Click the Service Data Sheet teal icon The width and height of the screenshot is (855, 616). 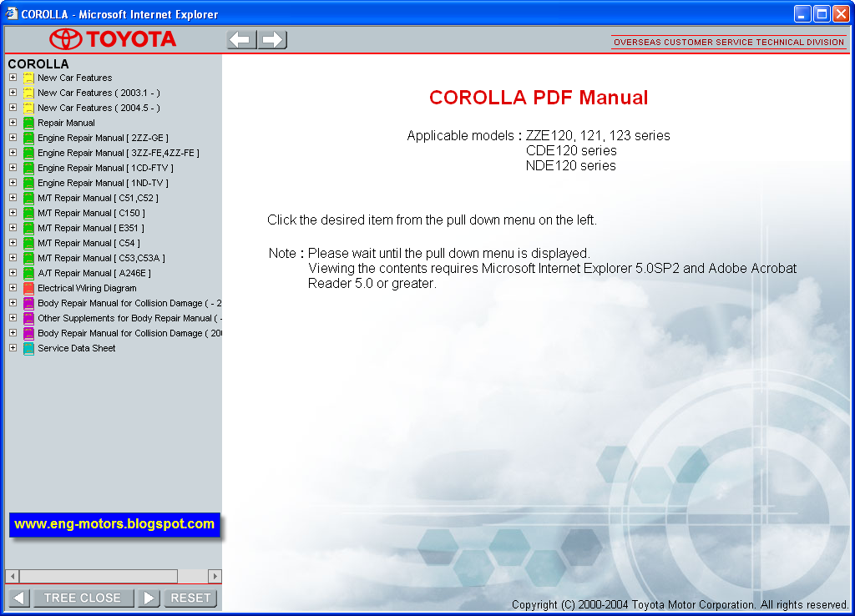[x=28, y=348]
